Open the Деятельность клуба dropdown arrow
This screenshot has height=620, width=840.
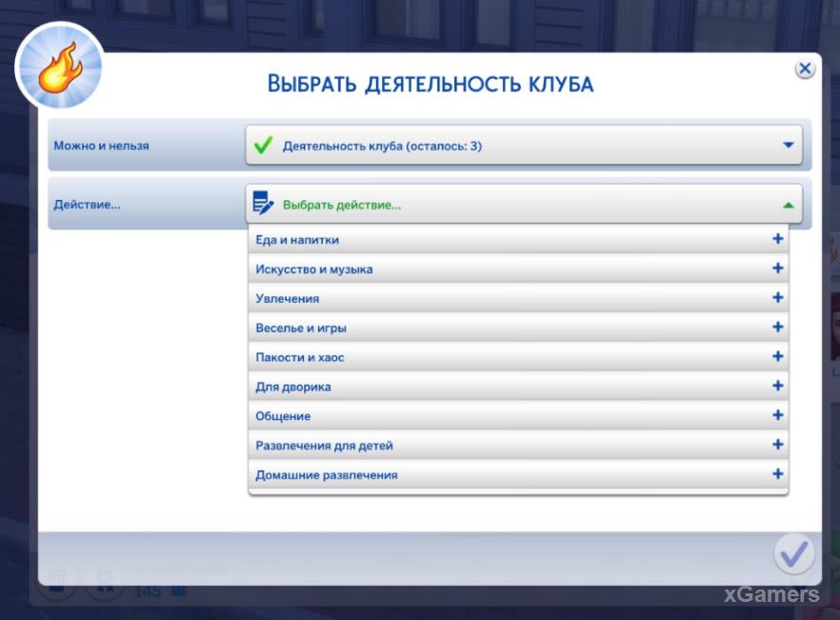coord(788,146)
